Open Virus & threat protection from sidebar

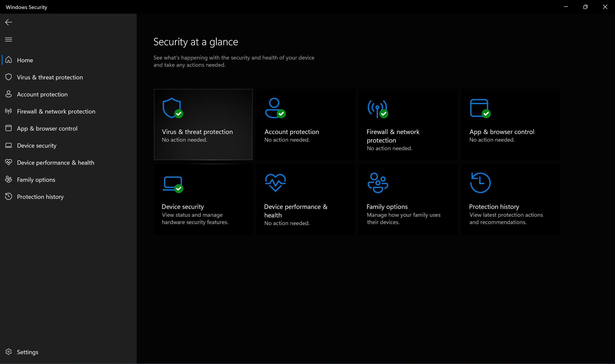pyautogui.click(x=68, y=77)
